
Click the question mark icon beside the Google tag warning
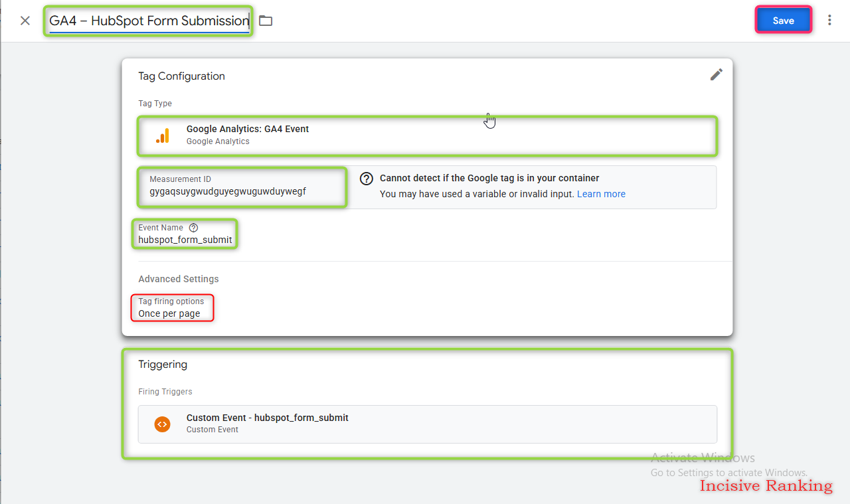point(366,179)
